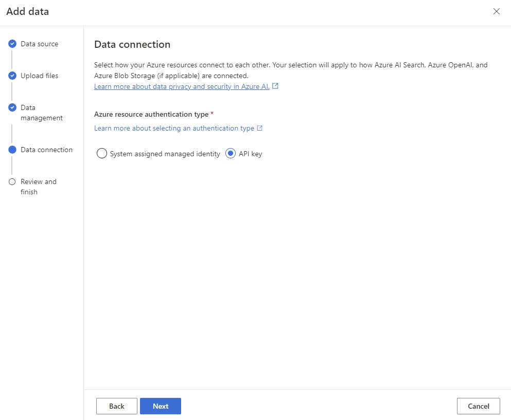The height and width of the screenshot is (420, 511).
Task: Return to the Data management step label
Action: pos(41,113)
